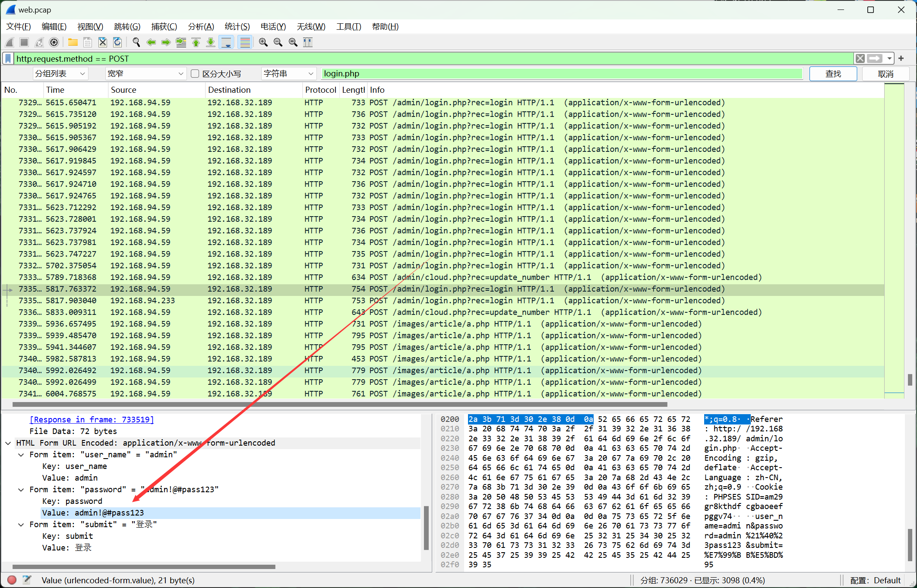Open the 统计(S) menu
The width and height of the screenshot is (917, 588).
pos(237,27)
